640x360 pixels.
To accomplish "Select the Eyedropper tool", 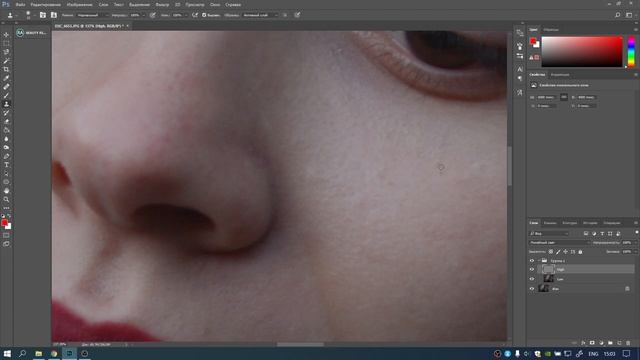I will pyautogui.click(x=6, y=78).
